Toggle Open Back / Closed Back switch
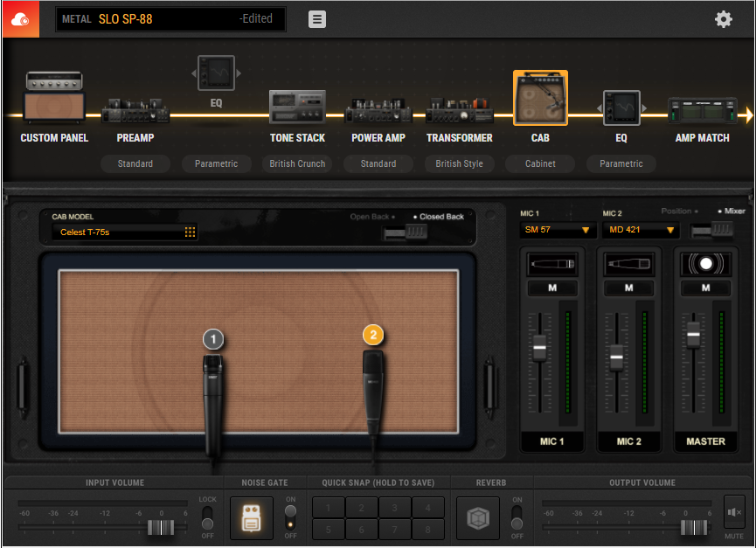The width and height of the screenshot is (756, 548). (x=405, y=232)
